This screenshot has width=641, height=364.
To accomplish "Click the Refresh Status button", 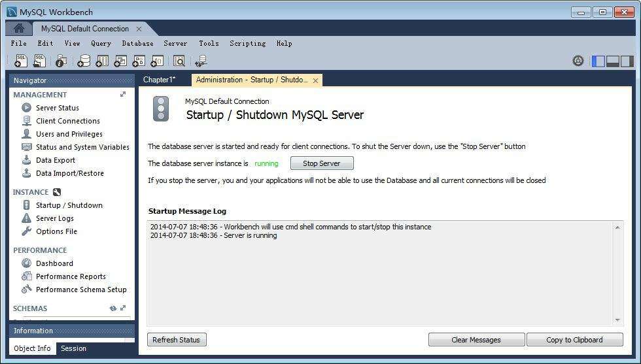I will tap(176, 340).
